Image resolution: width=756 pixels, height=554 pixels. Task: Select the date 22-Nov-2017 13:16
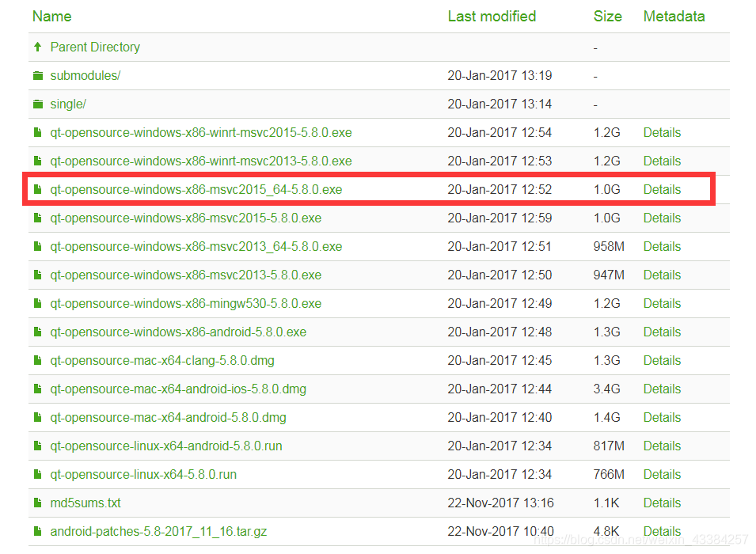(500, 503)
